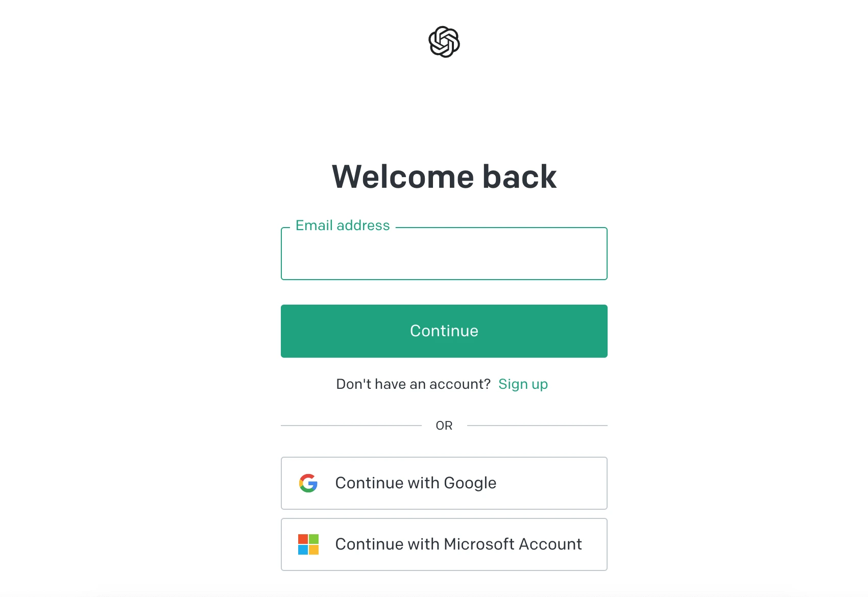The height and width of the screenshot is (597, 868).
Task: Click the OpenAI logo at top
Action: click(444, 42)
